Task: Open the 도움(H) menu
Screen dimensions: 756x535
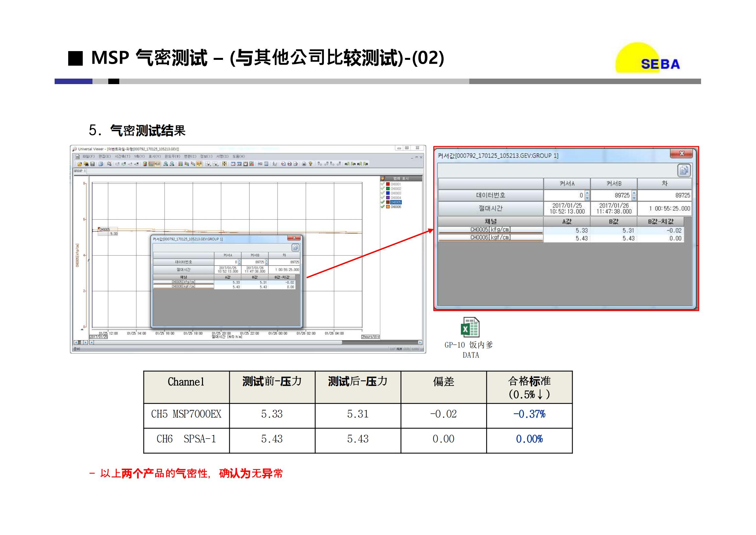Action: [239, 157]
